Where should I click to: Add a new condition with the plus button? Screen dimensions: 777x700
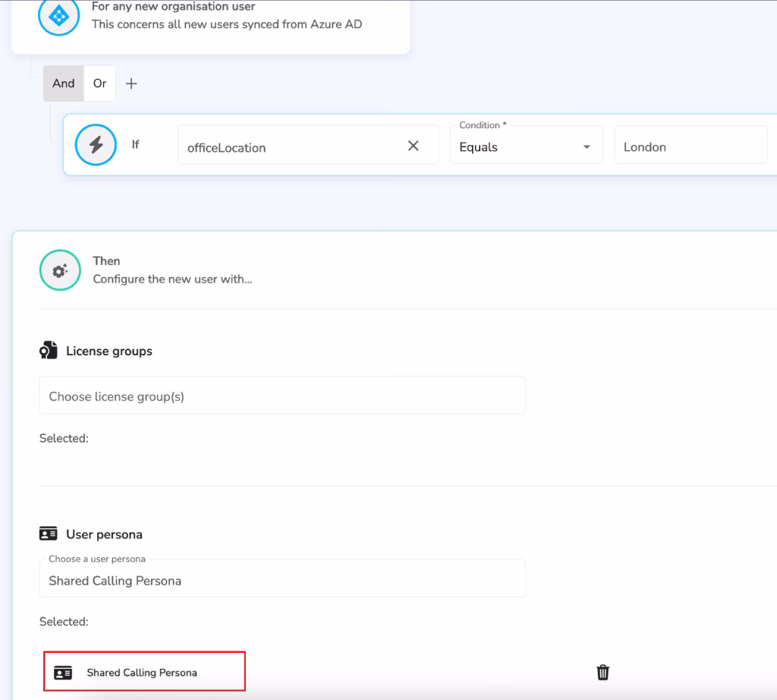(131, 84)
